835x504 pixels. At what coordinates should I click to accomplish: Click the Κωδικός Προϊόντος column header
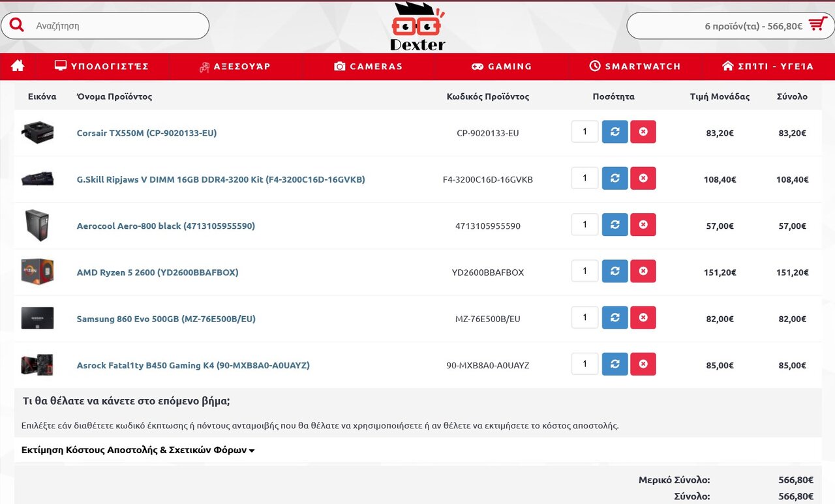(488, 96)
